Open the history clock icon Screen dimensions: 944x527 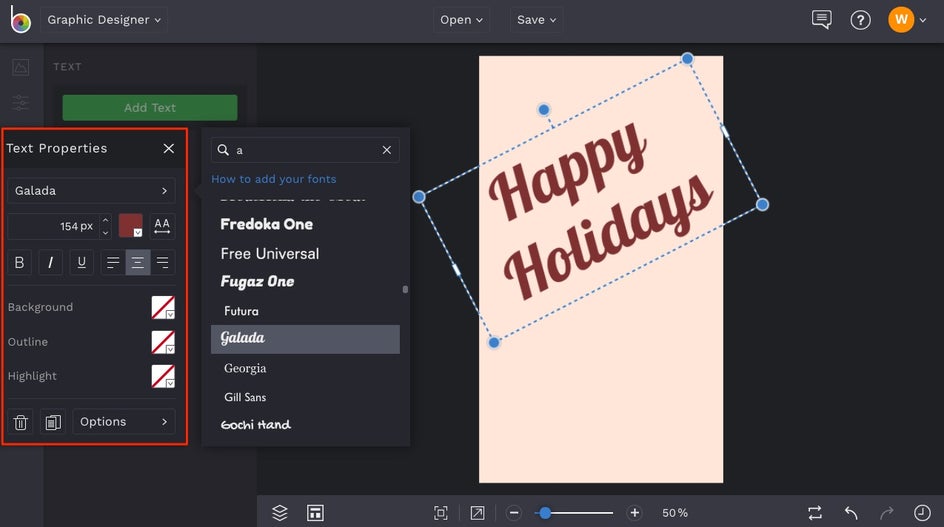click(x=922, y=513)
